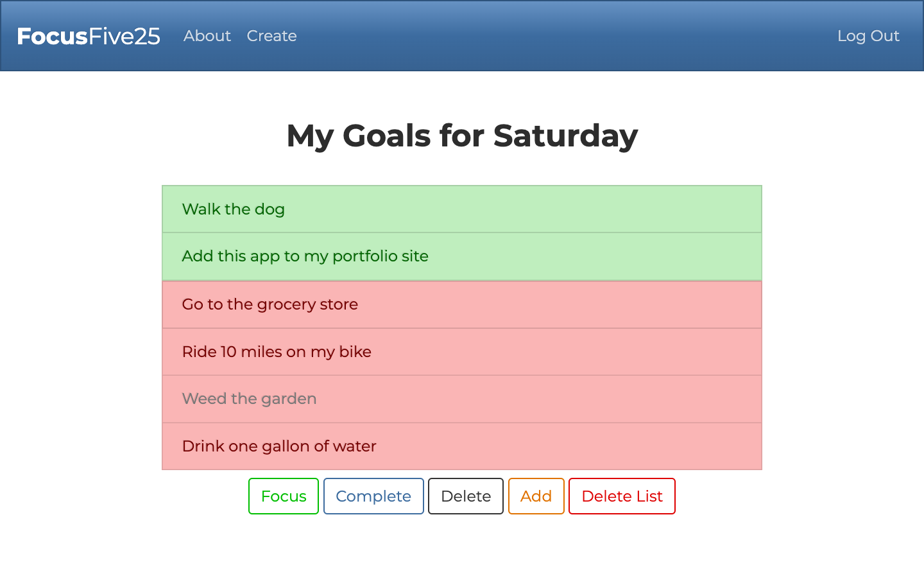The height and width of the screenshot is (578, 924).
Task: Click the blue Complete button
Action: [373, 496]
